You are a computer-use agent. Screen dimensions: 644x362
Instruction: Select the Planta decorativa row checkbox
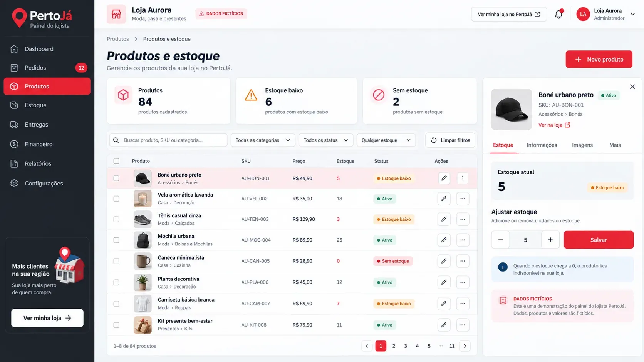pos(116,282)
